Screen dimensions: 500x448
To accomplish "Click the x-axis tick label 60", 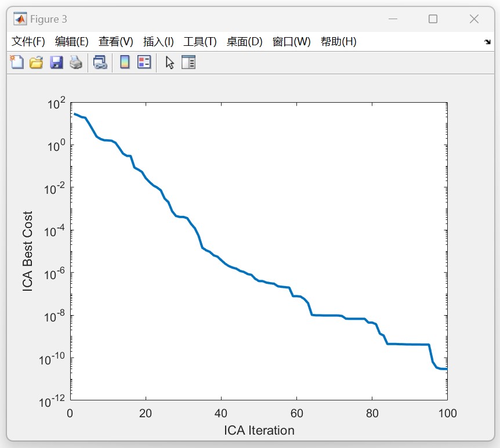I will pos(296,414).
